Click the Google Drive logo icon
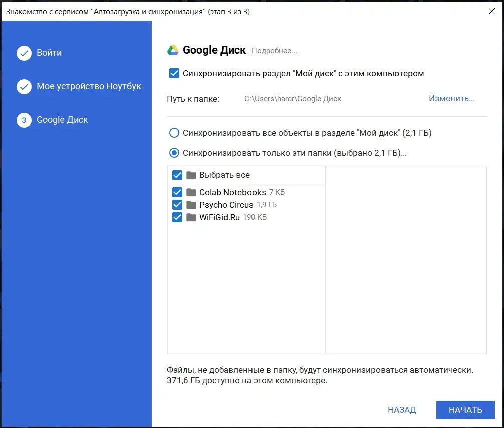The width and height of the screenshot is (504, 428). point(173,50)
